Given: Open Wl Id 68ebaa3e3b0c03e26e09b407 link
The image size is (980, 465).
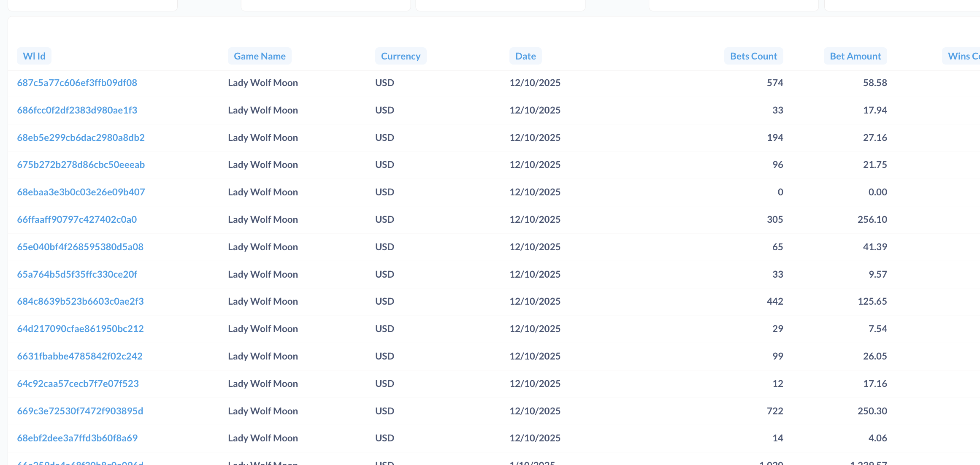Looking at the screenshot, I should (x=81, y=192).
